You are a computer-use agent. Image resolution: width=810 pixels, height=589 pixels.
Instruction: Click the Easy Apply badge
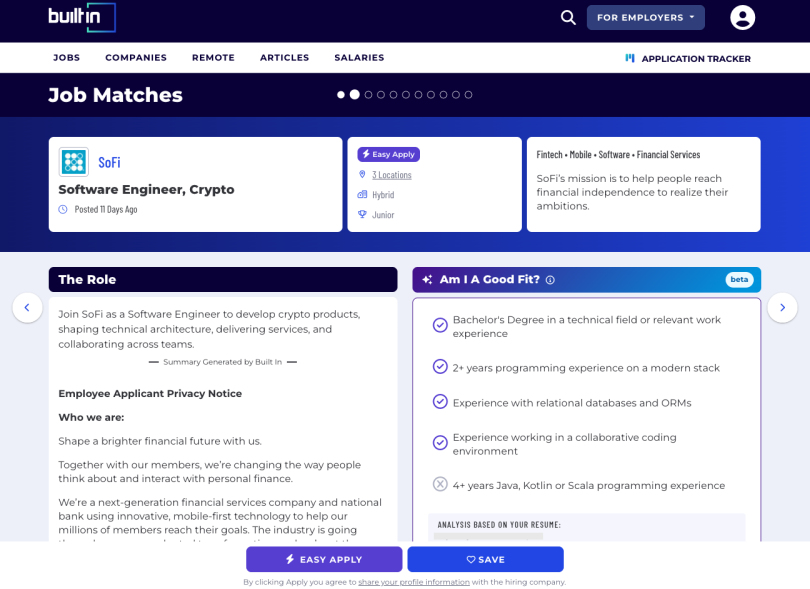388,154
